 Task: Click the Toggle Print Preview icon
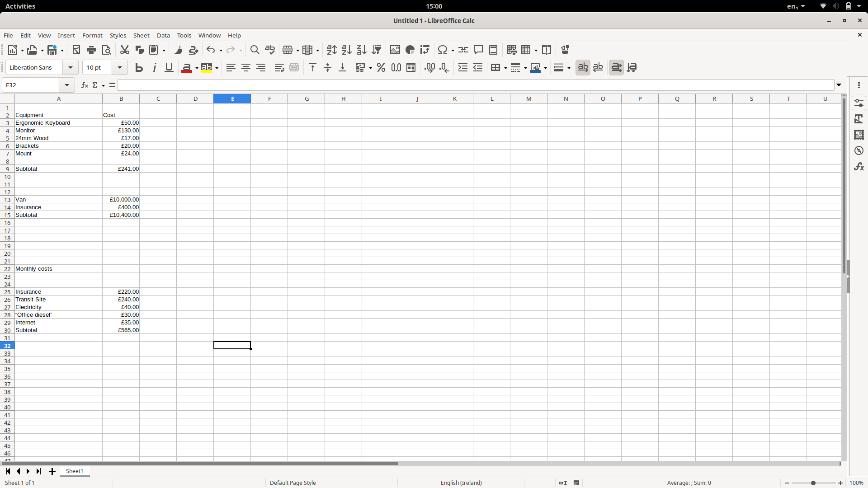(106, 50)
